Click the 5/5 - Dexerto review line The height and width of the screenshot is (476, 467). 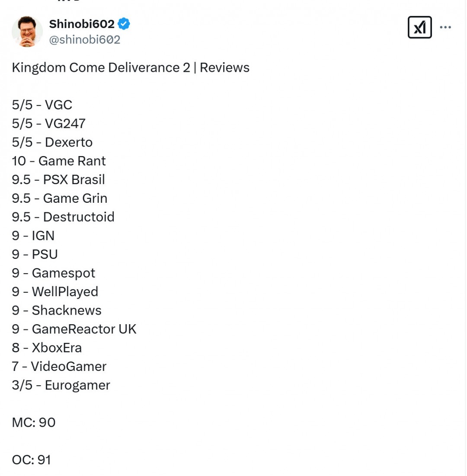(52, 142)
